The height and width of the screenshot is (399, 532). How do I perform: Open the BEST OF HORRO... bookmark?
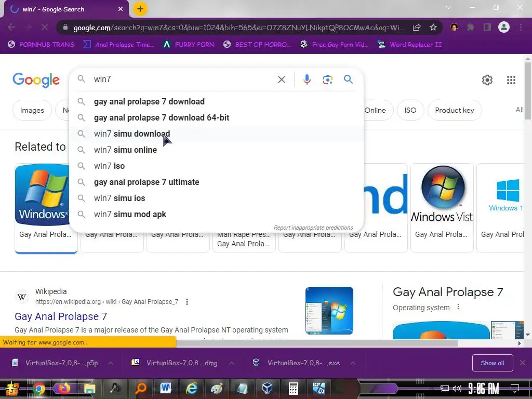pyautogui.click(x=257, y=45)
